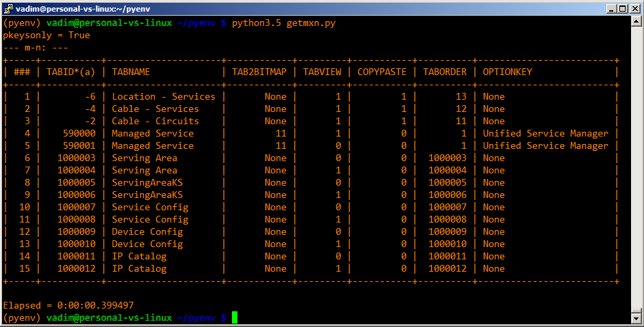Click 'Cable - Circuits' in row 3

coord(155,121)
